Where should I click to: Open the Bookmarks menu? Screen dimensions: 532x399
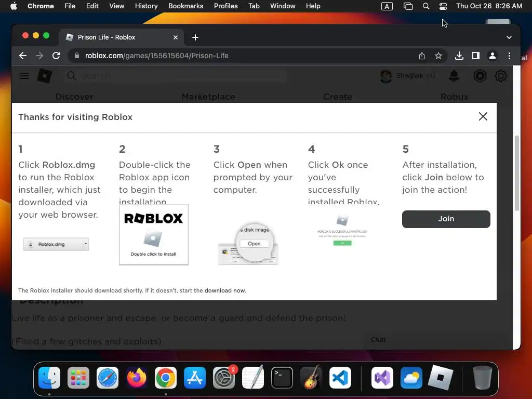click(x=185, y=6)
